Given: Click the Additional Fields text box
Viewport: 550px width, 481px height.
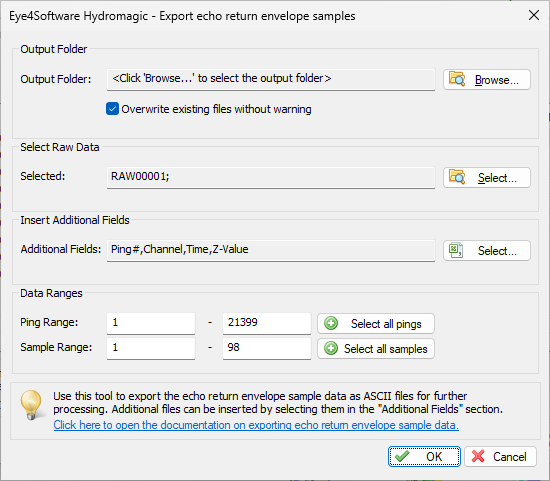Looking at the screenshot, I should point(271,250).
